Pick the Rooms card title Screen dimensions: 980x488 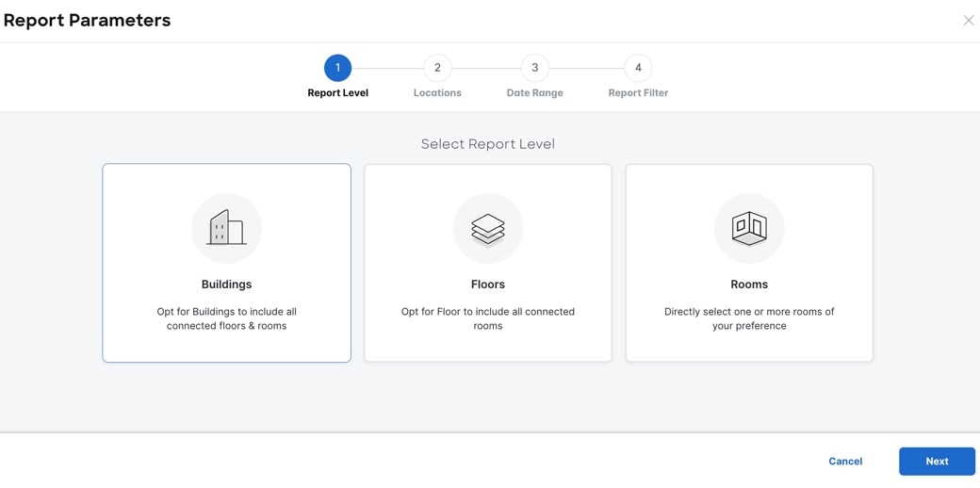749,285
